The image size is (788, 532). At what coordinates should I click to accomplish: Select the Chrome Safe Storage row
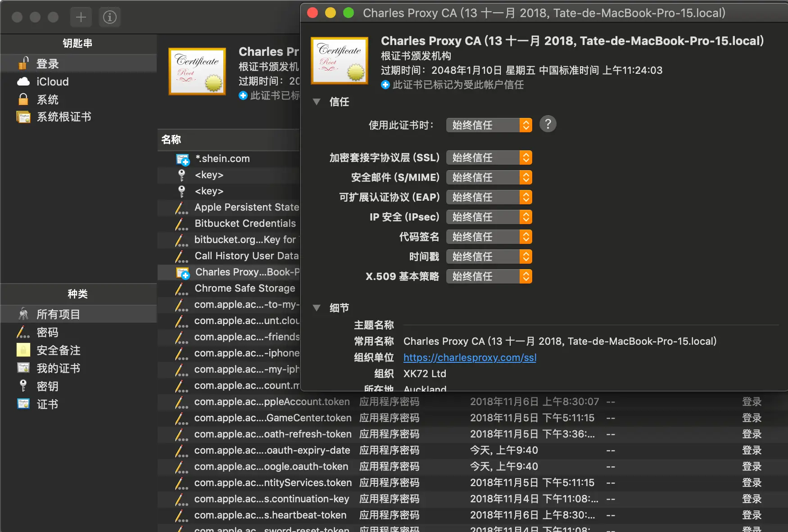229,288
